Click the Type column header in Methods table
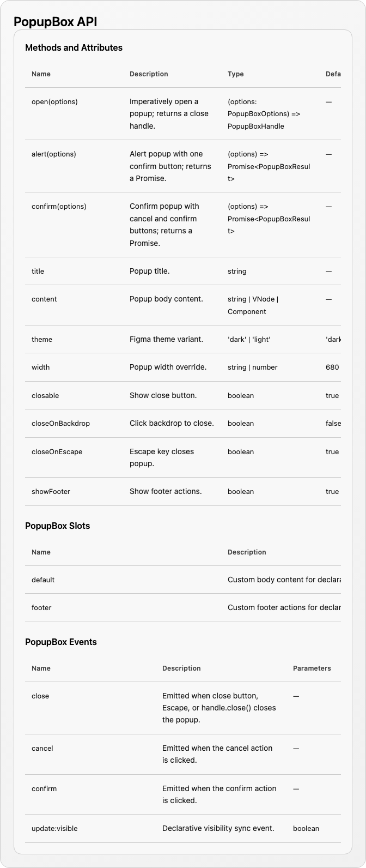Image resolution: width=366 pixels, height=868 pixels. tap(236, 74)
